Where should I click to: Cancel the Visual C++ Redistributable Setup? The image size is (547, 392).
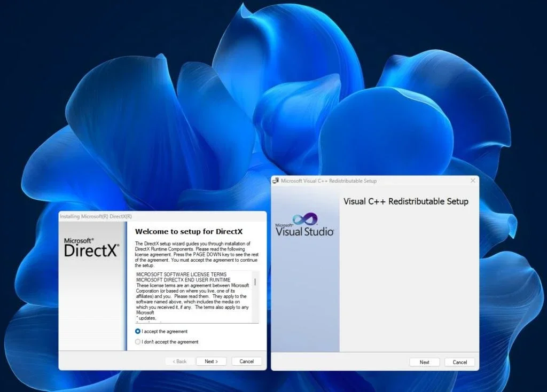point(460,362)
